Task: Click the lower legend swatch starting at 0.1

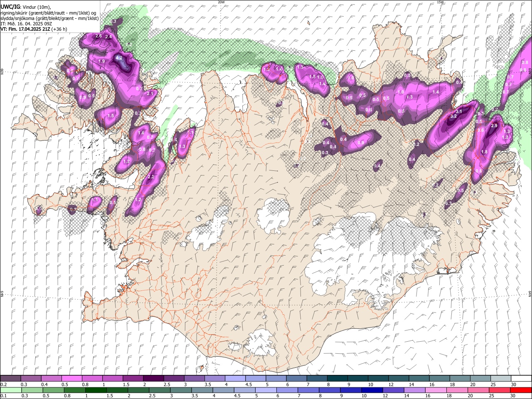Action: click(x=11, y=390)
